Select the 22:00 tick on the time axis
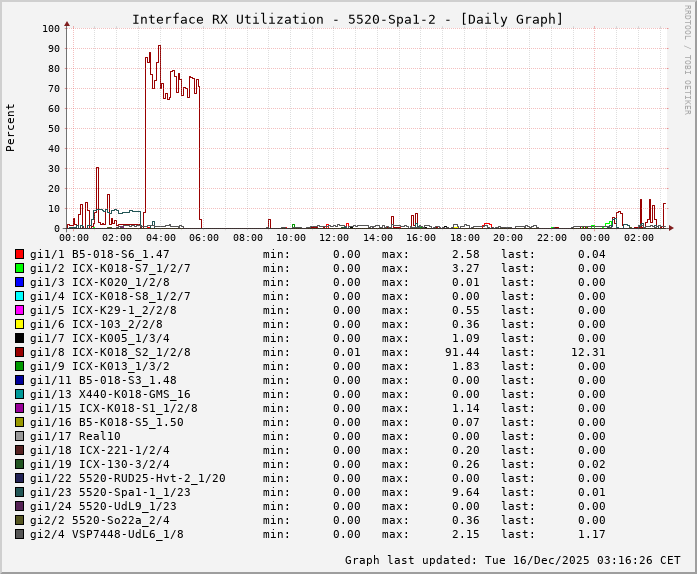 coord(551,238)
